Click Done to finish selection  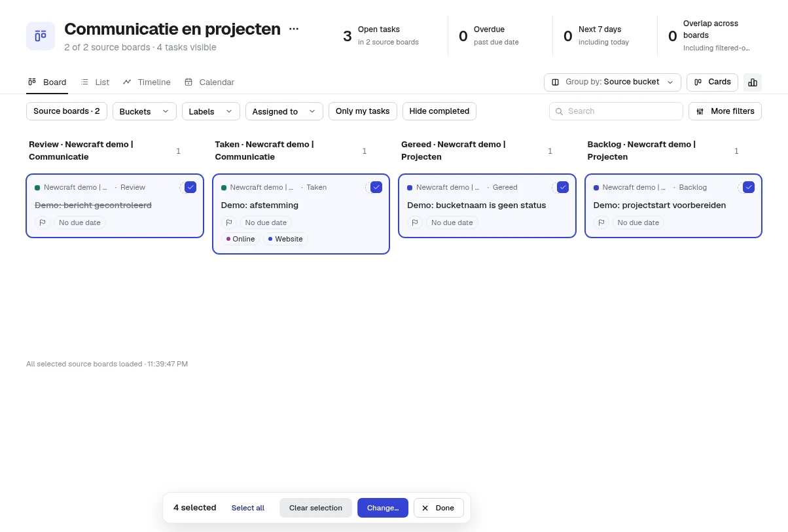click(x=439, y=508)
